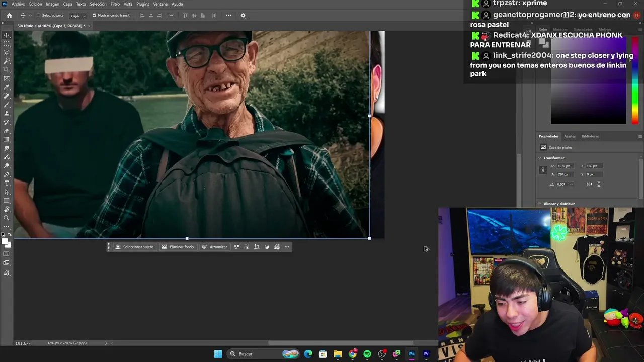Select the Clone Stamp tool
644x362 pixels.
[x=7, y=114]
